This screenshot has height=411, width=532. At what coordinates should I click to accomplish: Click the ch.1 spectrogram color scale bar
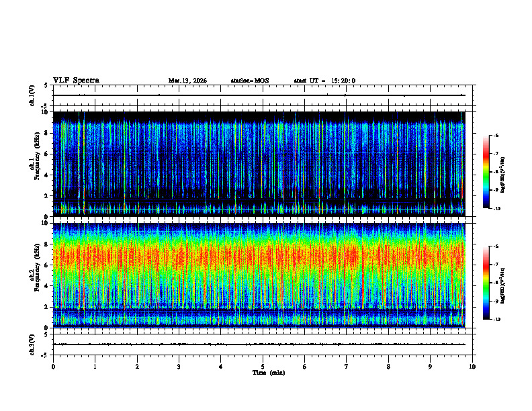coord(486,172)
